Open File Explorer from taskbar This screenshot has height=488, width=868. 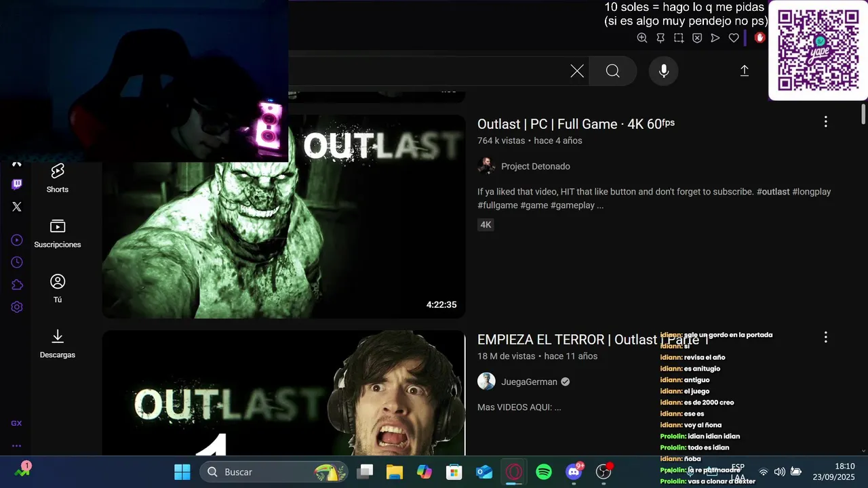point(395,472)
